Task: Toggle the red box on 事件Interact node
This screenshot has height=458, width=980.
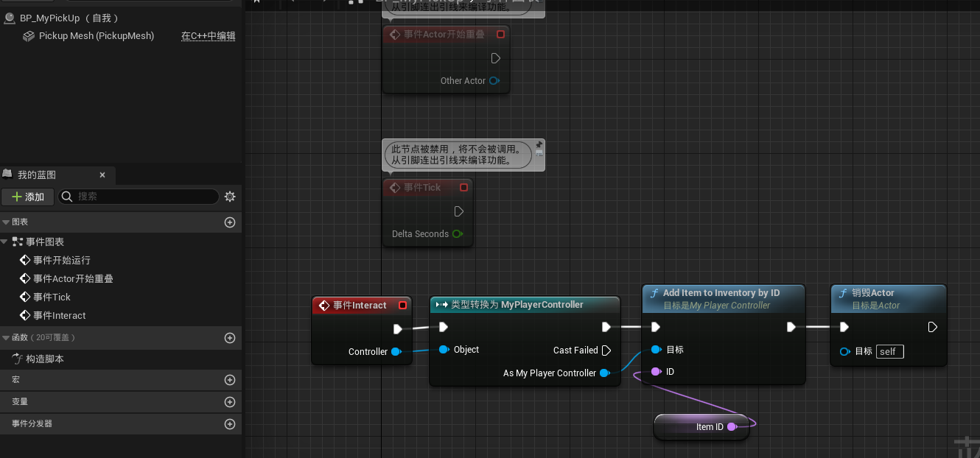Action: tap(403, 305)
